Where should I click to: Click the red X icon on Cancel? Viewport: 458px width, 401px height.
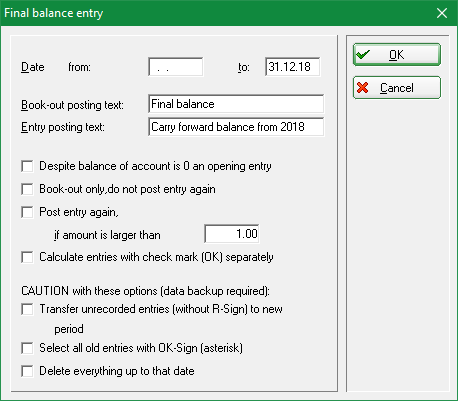[x=362, y=88]
